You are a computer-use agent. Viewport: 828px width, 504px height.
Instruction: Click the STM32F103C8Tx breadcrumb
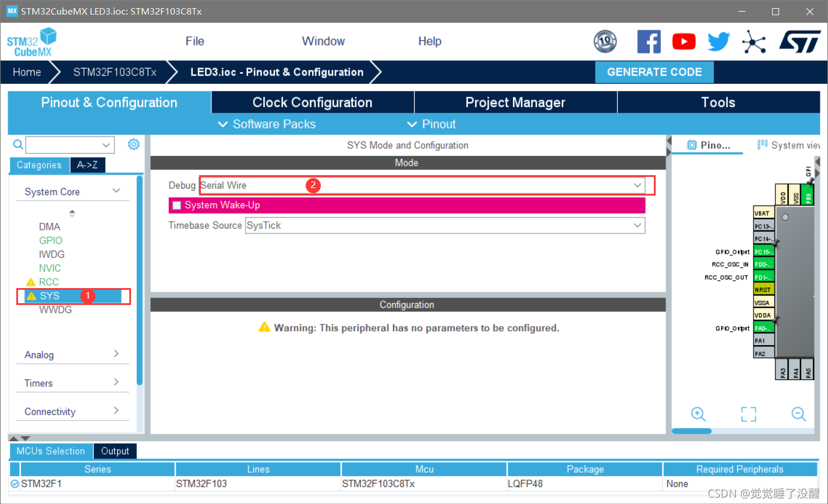115,72
